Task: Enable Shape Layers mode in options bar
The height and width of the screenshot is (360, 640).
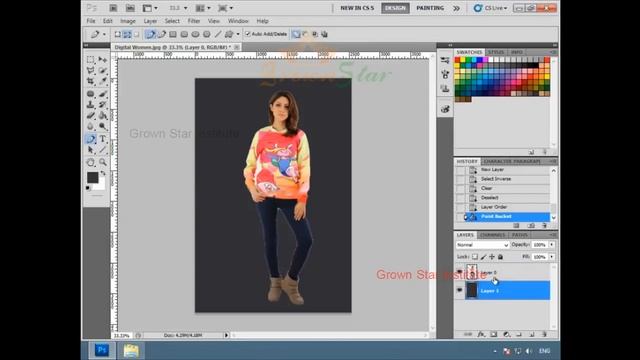Action: click(117, 34)
